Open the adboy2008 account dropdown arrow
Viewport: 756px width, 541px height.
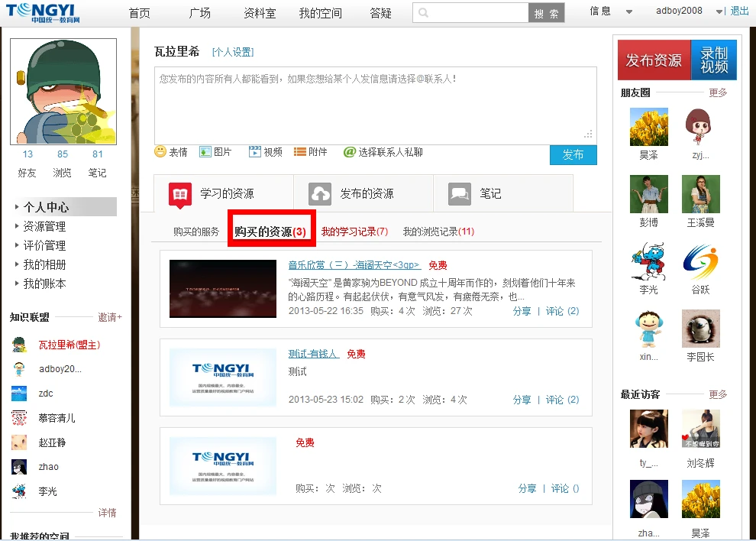[719, 12]
